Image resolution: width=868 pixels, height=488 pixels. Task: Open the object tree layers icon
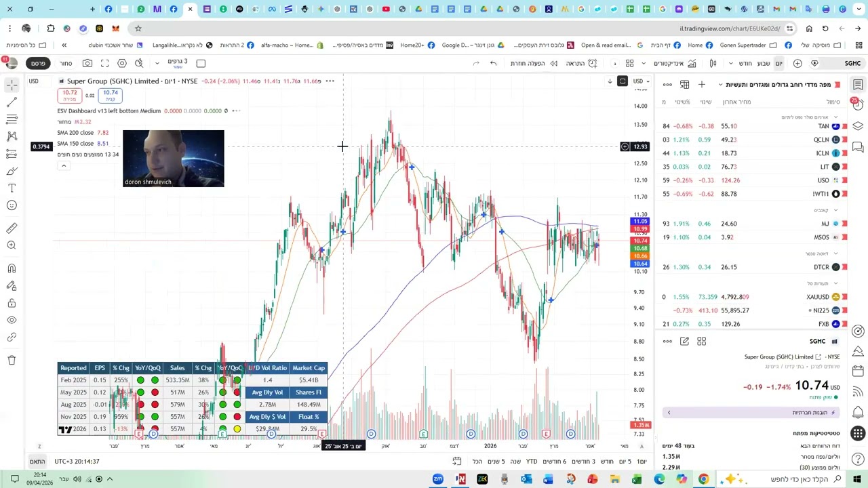[x=858, y=126]
